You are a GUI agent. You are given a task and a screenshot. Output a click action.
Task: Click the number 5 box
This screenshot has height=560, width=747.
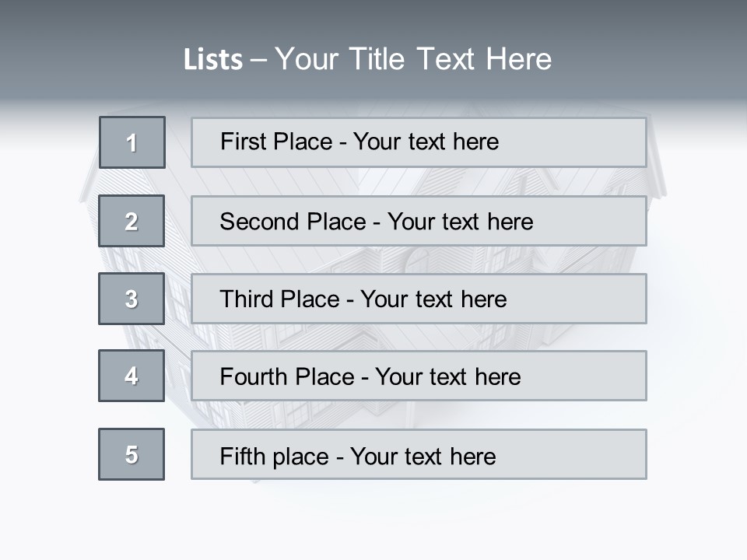(x=132, y=454)
